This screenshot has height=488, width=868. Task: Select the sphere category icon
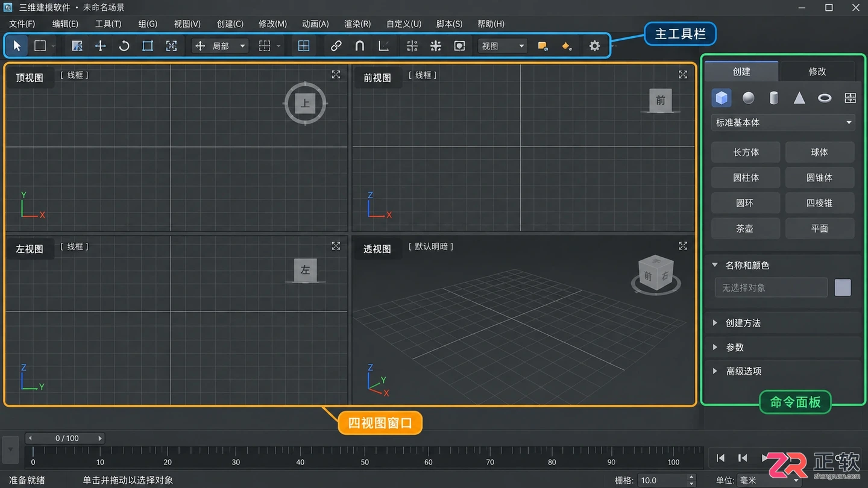(748, 98)
